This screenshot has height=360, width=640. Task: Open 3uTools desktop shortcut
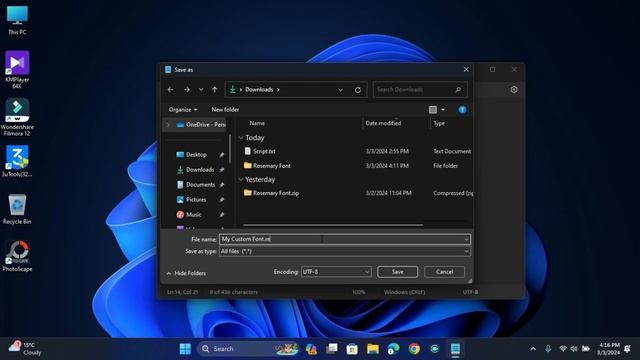coord(17,161)
